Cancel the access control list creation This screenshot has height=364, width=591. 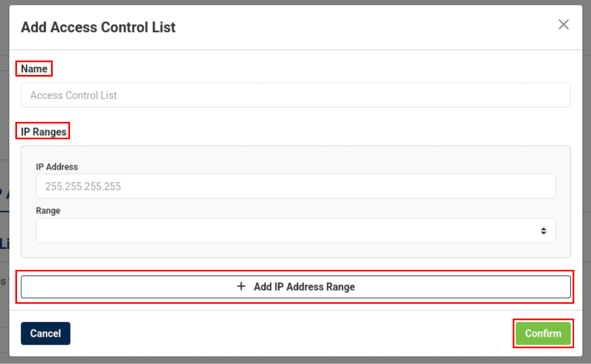(46, 333)
